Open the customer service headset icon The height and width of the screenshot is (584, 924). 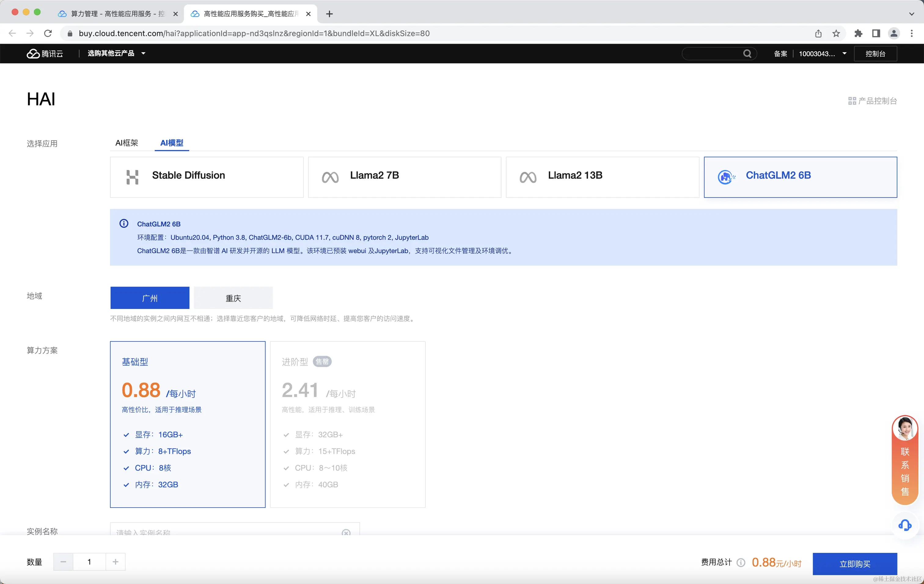904,525
